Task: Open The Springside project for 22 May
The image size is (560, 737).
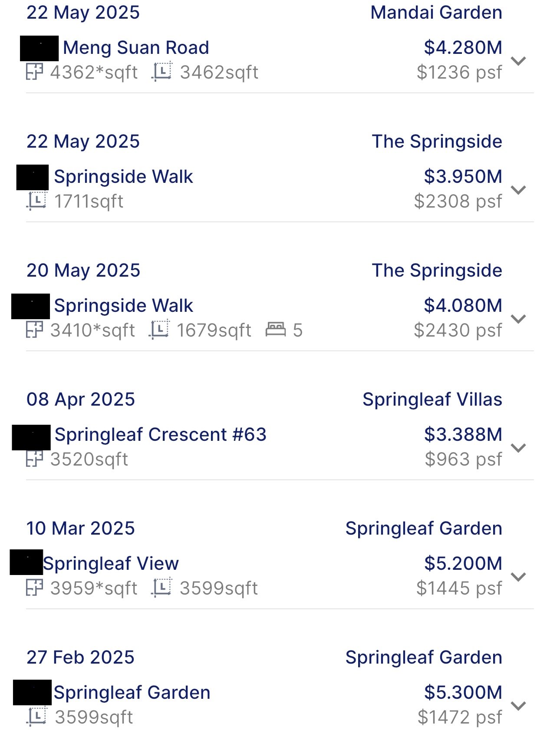Action: pyautogui.click(x=437, y=142)
